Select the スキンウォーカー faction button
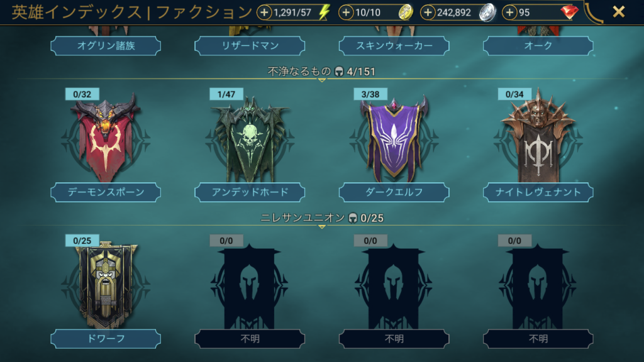Screen dimensions: 644x362 coord(394,45)
